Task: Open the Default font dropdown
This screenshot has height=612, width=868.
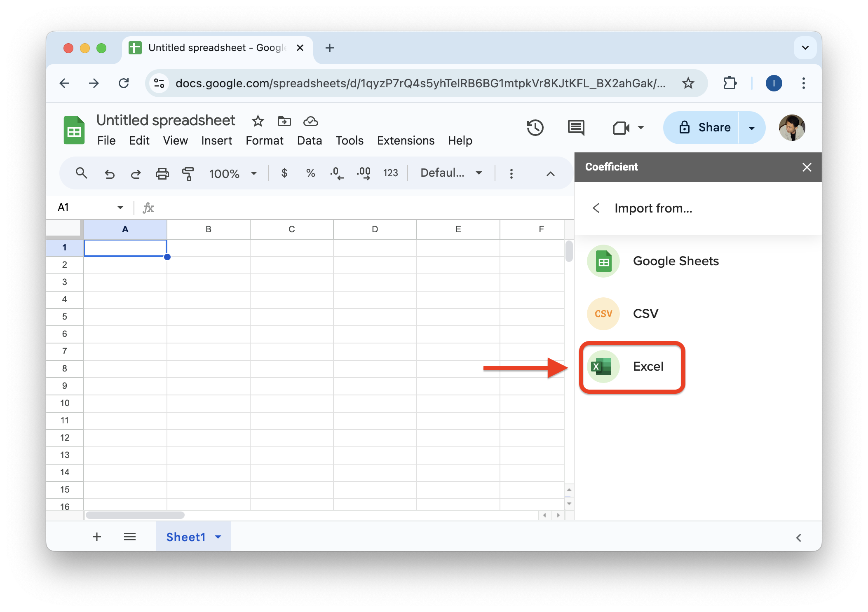Action: [x=451, y=173]
